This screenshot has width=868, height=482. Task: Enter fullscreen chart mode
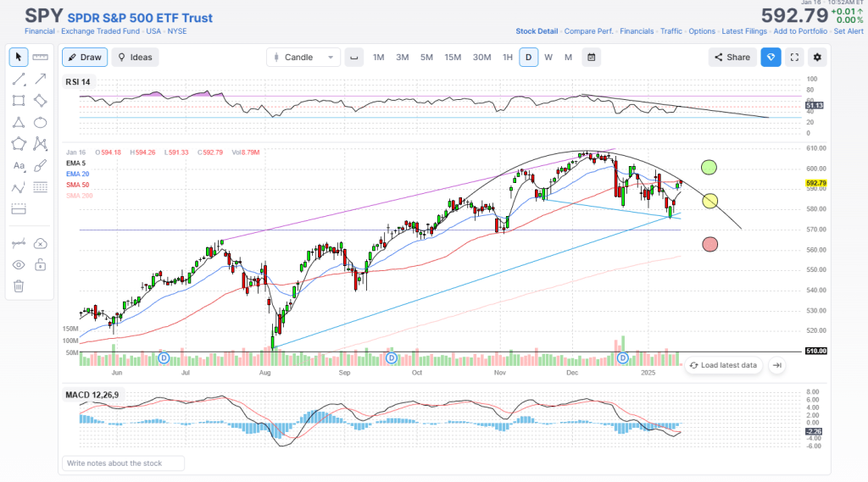(x=794, y=57)
